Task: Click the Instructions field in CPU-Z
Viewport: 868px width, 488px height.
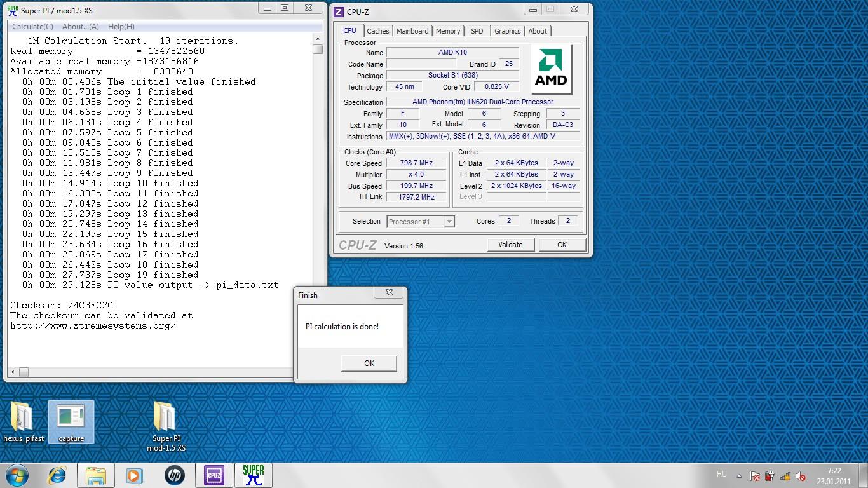Action: point(483,136)
